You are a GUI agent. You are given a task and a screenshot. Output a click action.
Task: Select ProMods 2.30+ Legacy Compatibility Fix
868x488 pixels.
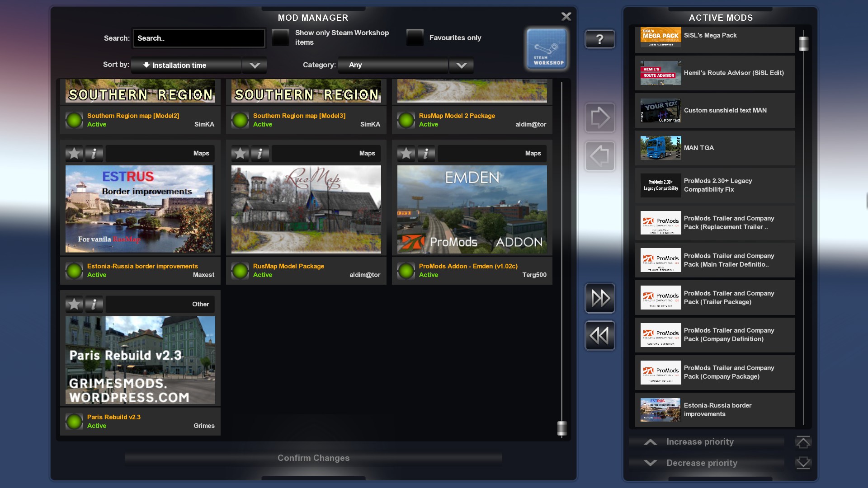(715, 185)
